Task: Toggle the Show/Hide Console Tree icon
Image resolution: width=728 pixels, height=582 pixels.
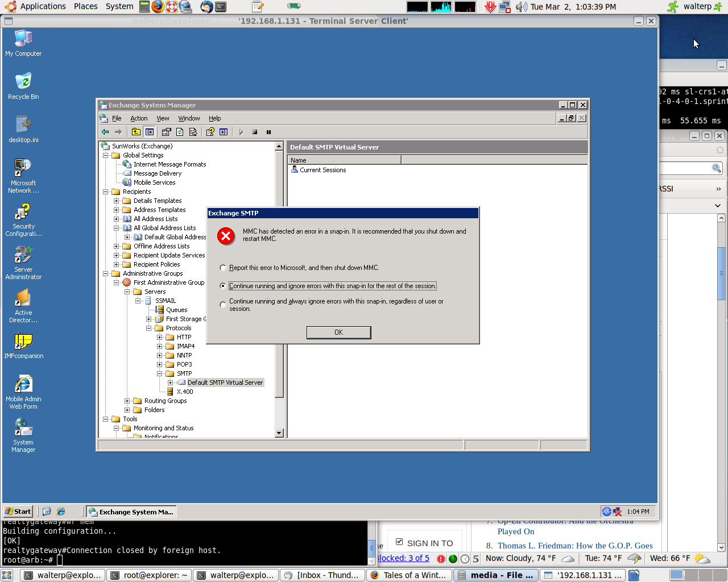Action: (150, 132)
